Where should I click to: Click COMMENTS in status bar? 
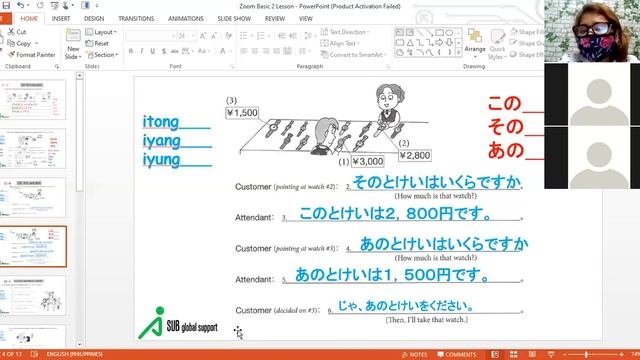point(456,355)
